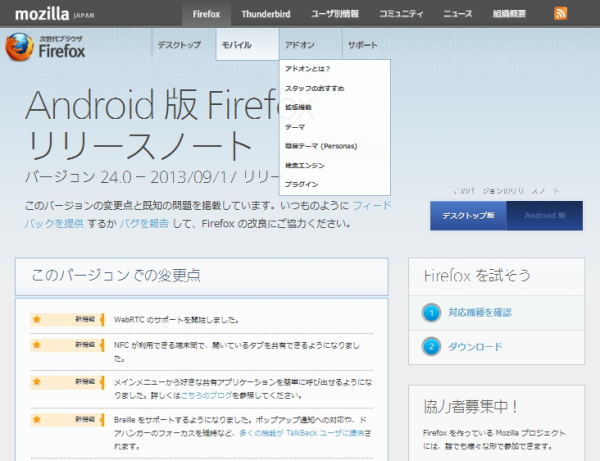Open the バグを報告 link
Viewport: 600px width, 461px height.
143,222
